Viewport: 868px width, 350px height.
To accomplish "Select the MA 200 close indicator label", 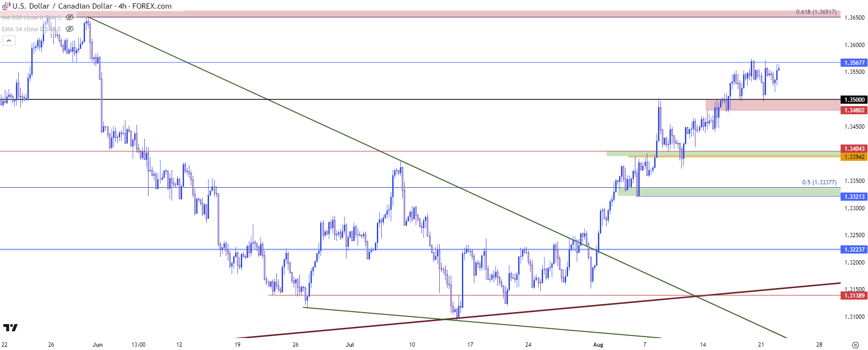I will (31, 17).
